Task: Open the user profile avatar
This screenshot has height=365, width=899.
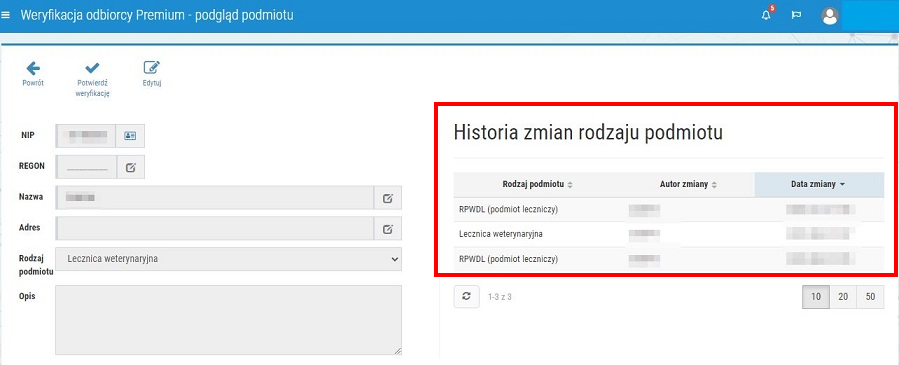Action: (830, 16)
